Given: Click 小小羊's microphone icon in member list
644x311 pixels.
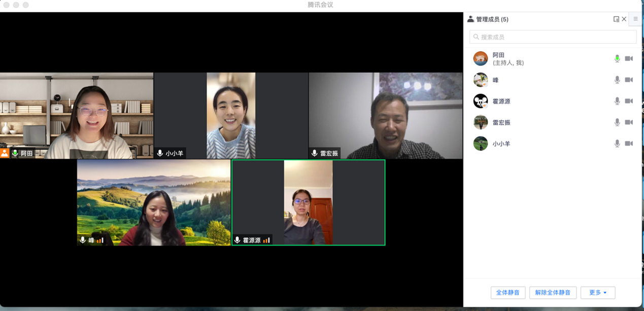Looking at the screenshot, I should (617, 144).
